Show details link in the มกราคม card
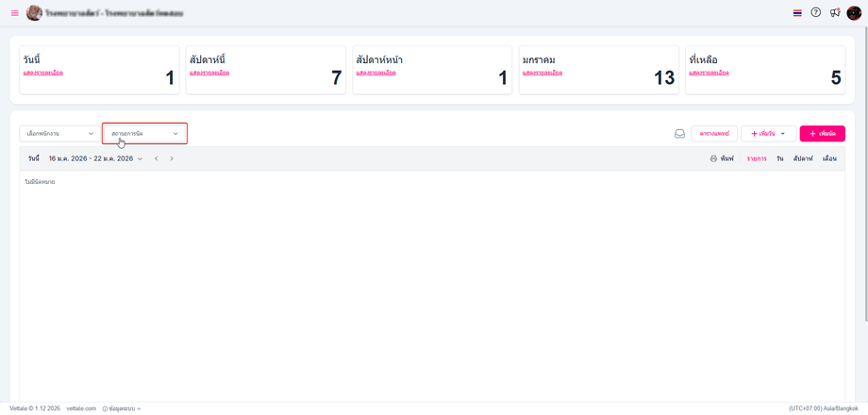 542,73
